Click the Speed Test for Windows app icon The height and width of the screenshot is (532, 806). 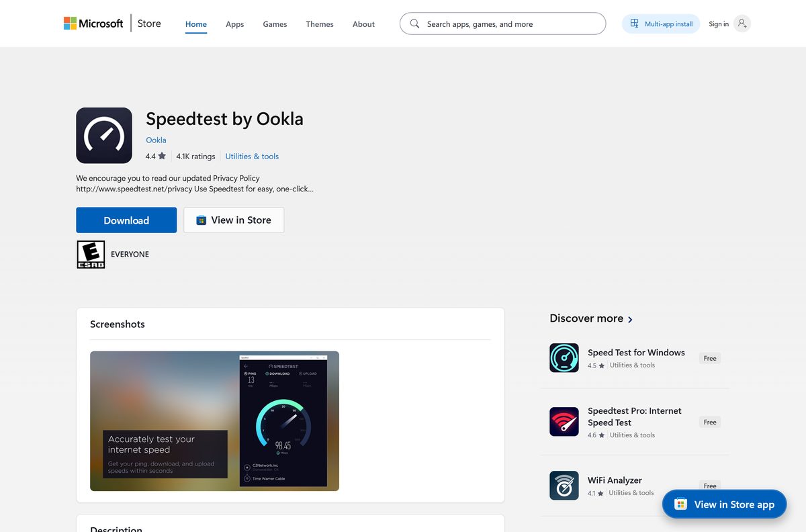pos(564,358)
